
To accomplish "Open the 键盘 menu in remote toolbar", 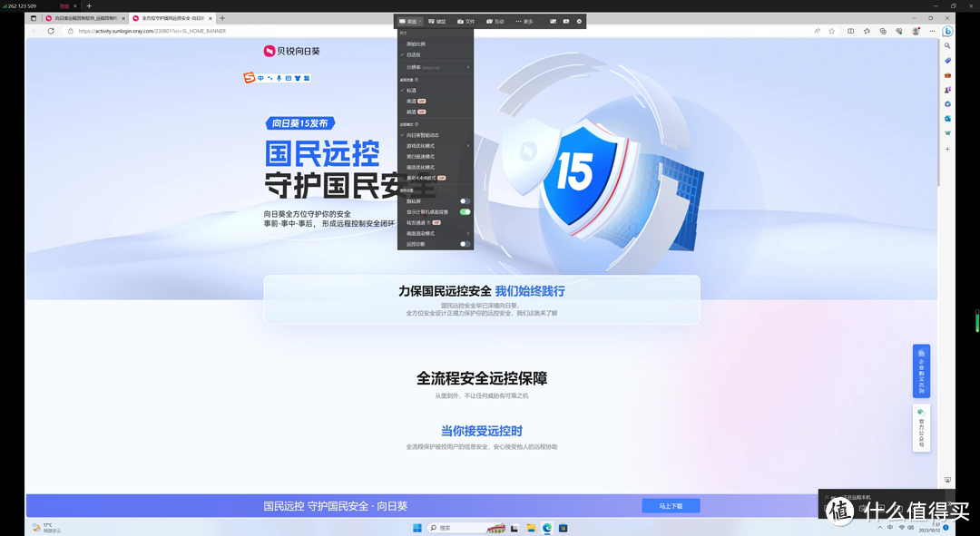I will click(436, 21).
